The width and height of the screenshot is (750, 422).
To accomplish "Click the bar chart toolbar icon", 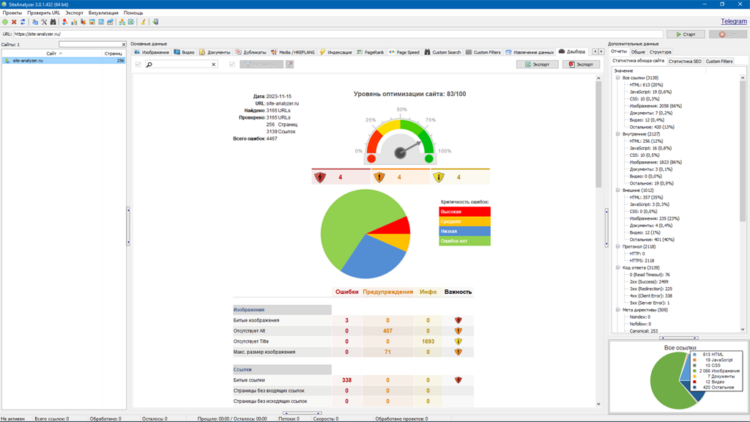I will pyautogui.click(x=74, y=22).
